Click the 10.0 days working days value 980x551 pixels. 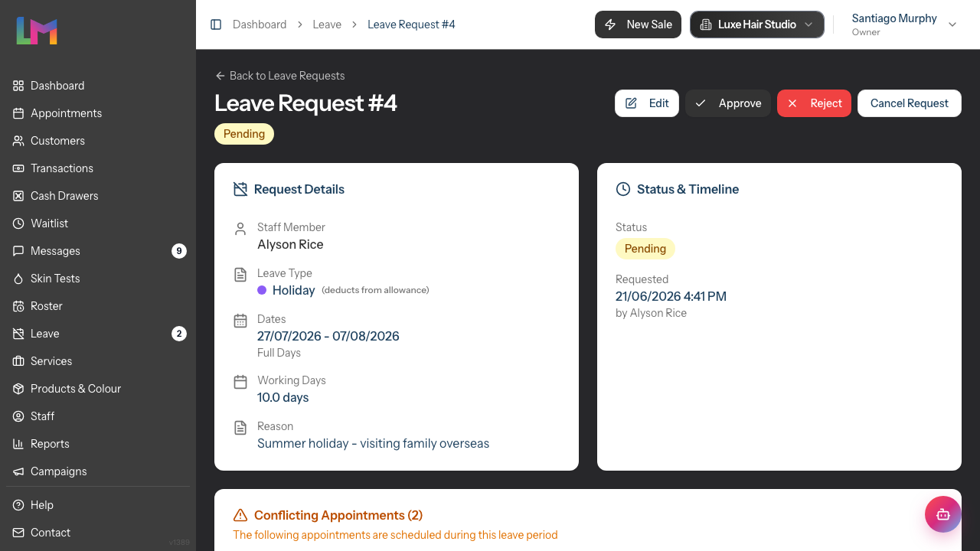click(283, 398)
